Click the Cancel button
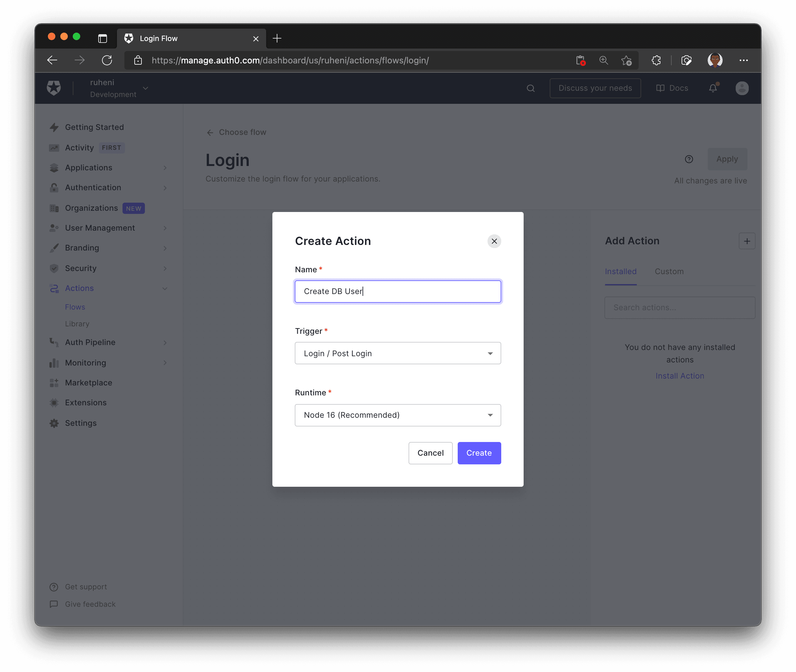This screenshot has width=796, height=672. pos(430,453)
